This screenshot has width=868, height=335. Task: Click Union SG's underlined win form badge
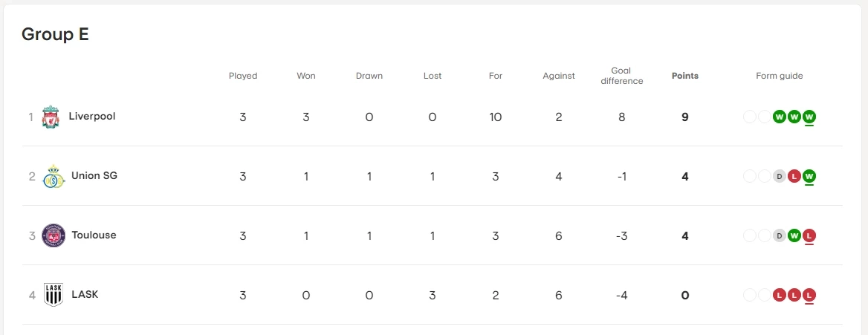tap(809, 176)
